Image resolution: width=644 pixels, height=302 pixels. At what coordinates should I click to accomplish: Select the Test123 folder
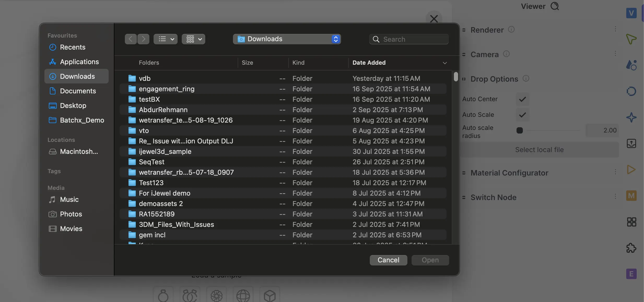283,183
